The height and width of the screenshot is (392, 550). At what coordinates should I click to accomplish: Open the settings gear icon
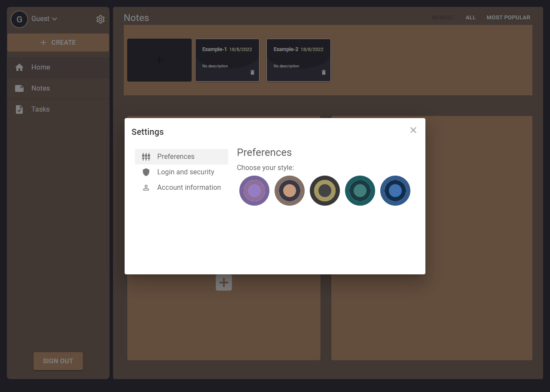click(x=100, y=19)
